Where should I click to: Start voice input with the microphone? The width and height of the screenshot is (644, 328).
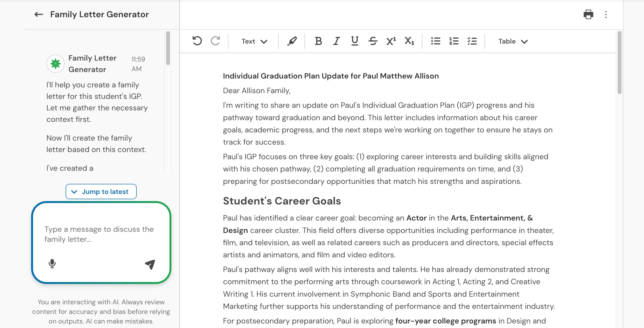tap(52, 264)
